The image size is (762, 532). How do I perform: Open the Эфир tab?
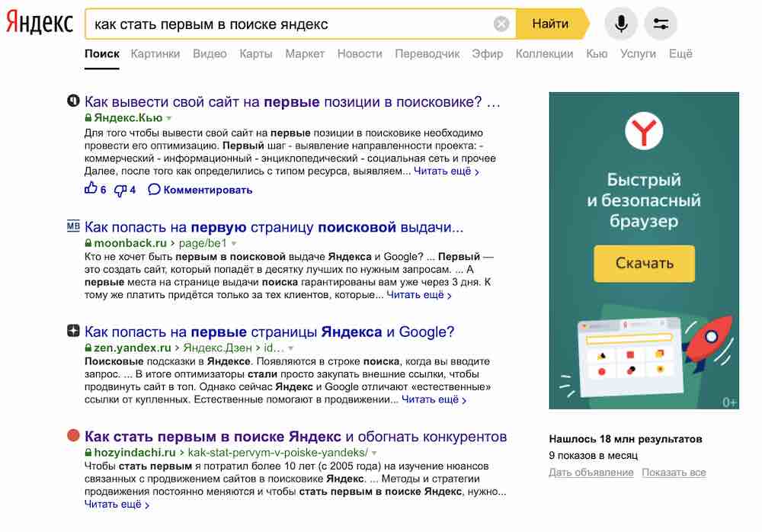[488, 53]
